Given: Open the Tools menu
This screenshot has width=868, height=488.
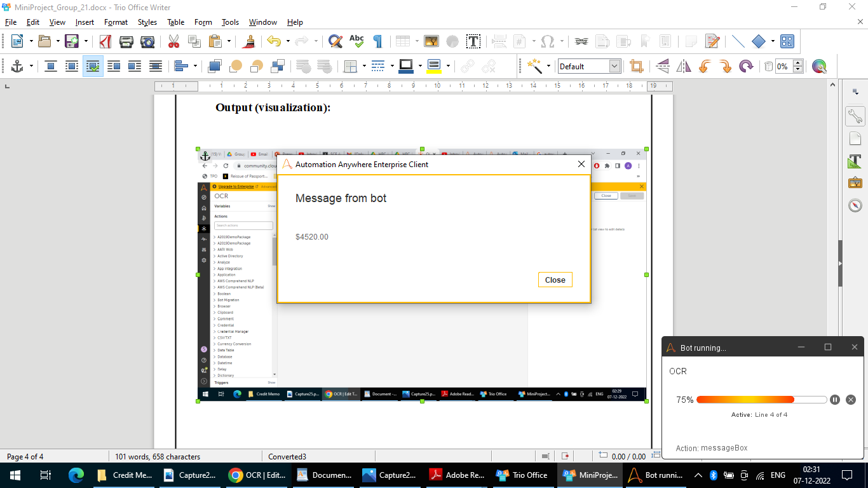Looking at the screenshot, I should pyautogui.click(x=230, y=22).
